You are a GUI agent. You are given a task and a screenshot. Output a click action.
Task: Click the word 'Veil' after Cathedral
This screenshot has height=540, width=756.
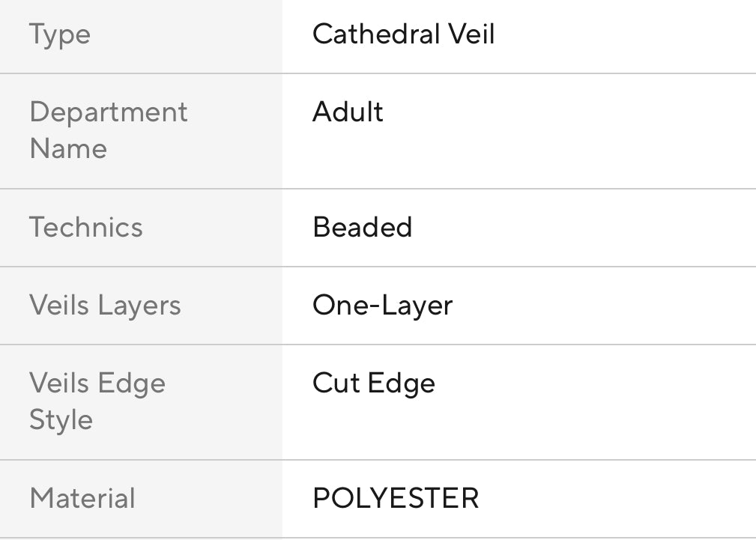pos(471,34)
